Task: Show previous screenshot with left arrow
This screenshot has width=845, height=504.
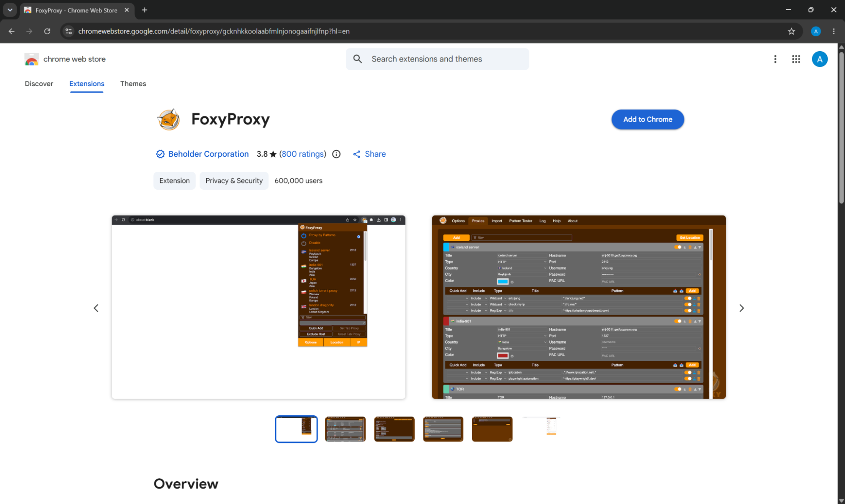Action: coord(96,308)
